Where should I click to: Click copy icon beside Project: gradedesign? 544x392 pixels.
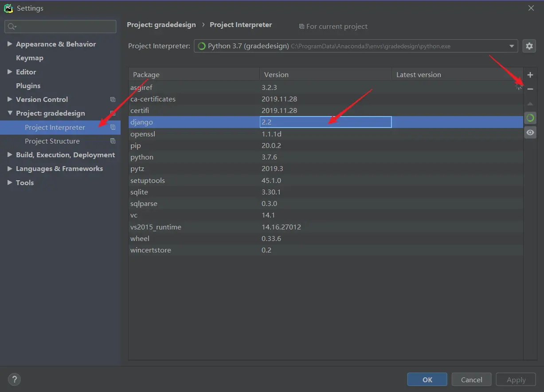tap(113, 113)
